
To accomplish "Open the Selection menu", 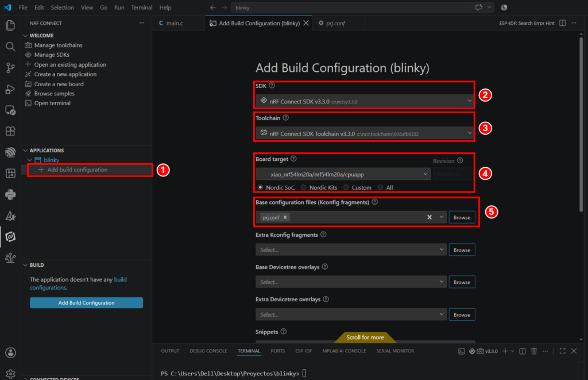I will pos(62,7).
